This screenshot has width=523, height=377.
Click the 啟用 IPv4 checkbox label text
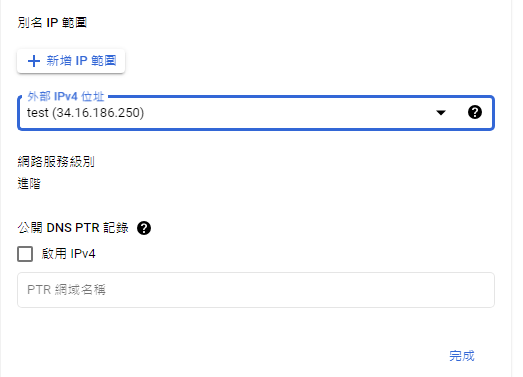[68, 254]
